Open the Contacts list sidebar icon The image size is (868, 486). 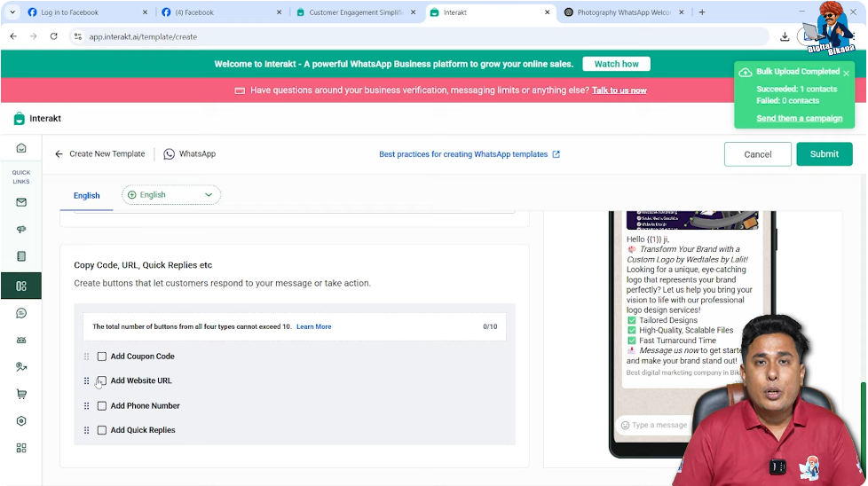pyautogui.click(x=21, y=256)
